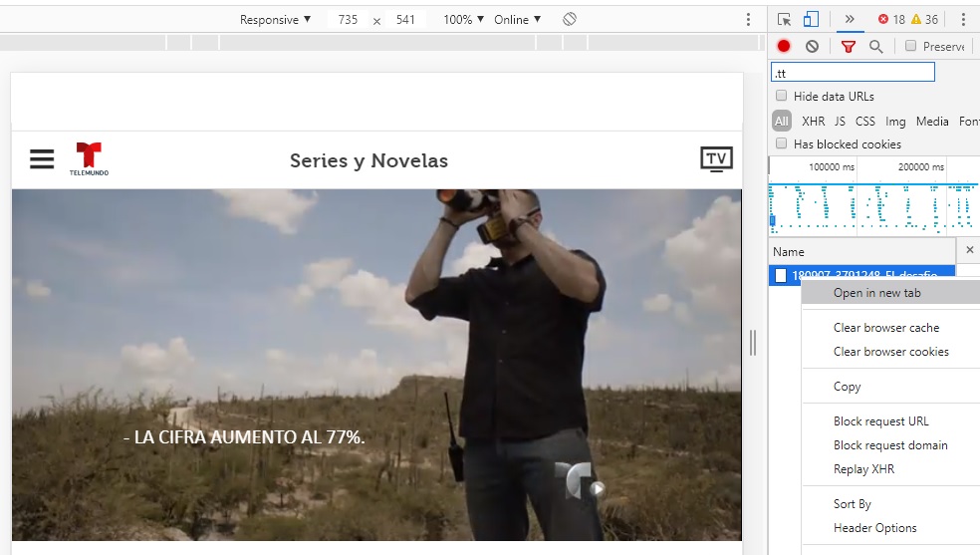
Task: Filter requests by JS
Action: tap(840, 122)
